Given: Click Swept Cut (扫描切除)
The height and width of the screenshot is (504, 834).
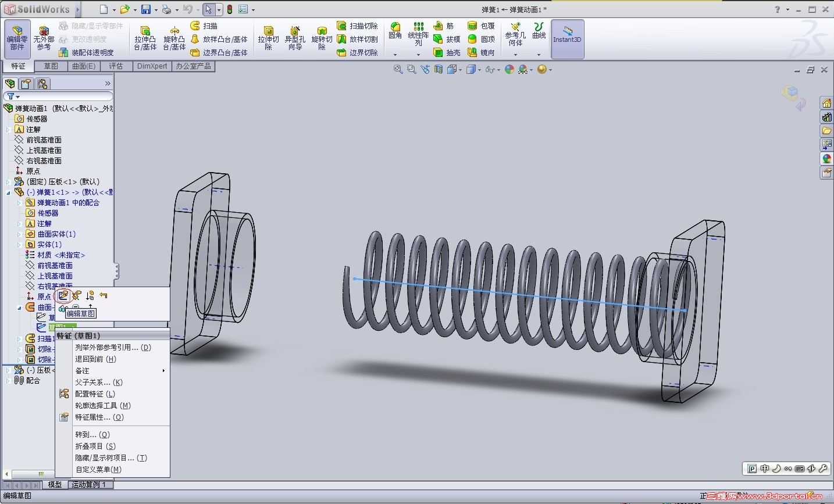Looking at the screenshot, I should [357, 26].
